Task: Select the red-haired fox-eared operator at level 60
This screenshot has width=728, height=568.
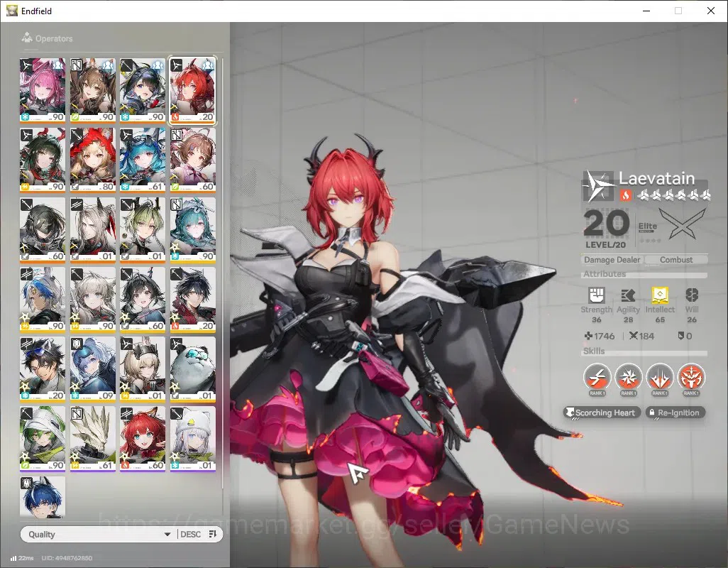Action: pyautogui.click(x=143, y=438)
